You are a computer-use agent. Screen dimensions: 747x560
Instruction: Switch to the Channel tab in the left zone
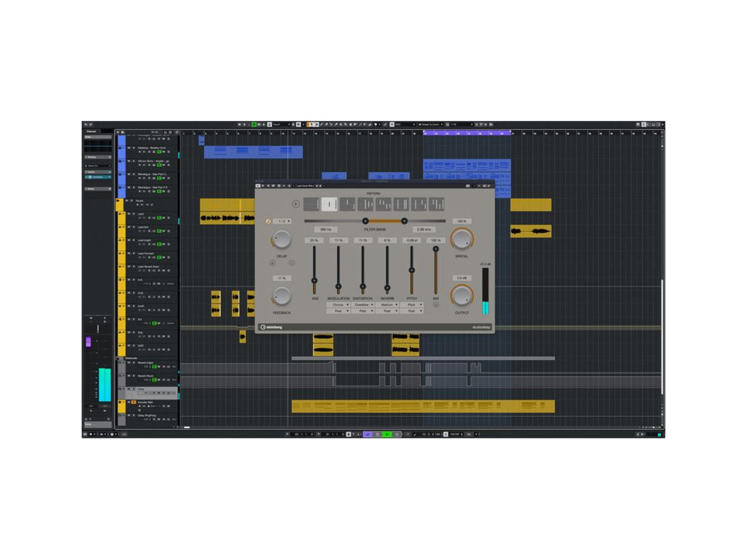[91, 131]
